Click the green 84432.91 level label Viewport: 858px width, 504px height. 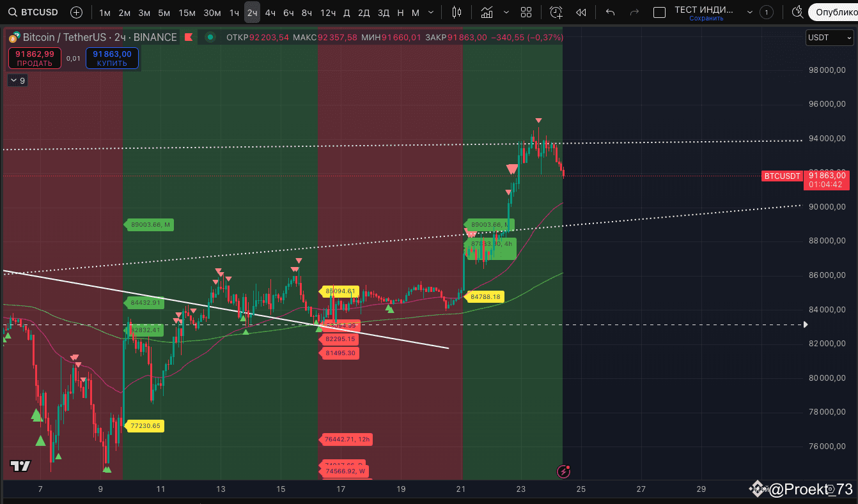click(145, 302)
